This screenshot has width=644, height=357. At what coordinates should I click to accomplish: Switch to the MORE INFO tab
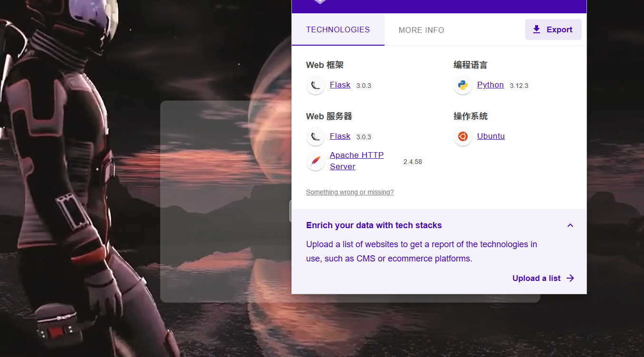pos(421,30)
